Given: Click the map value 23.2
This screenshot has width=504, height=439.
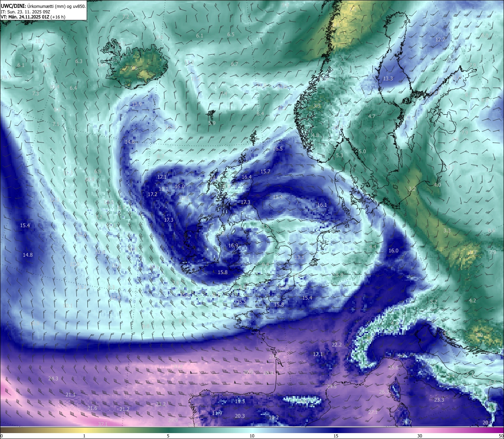Looking at the screenshot, I should (161, 404).
